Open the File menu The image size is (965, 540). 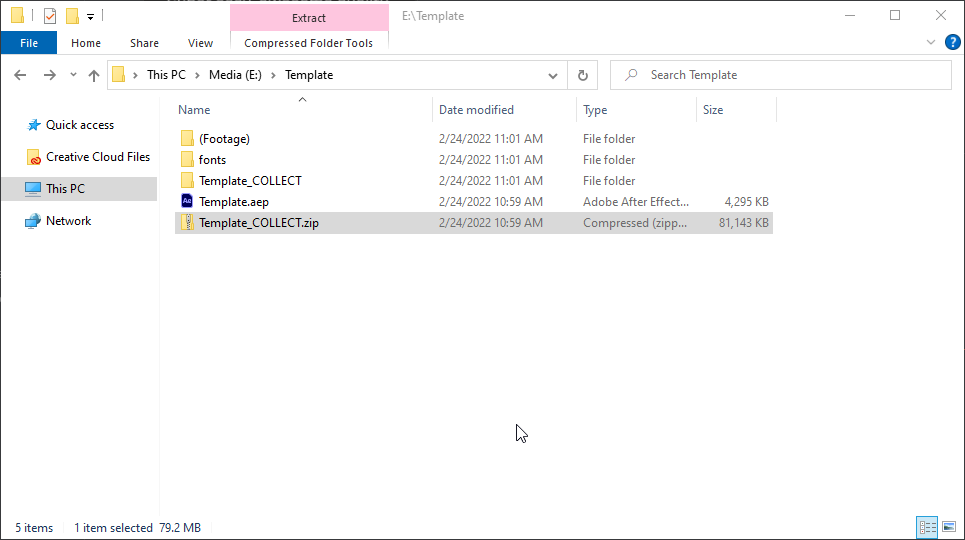pyautogui.click(x=29, y=43)
